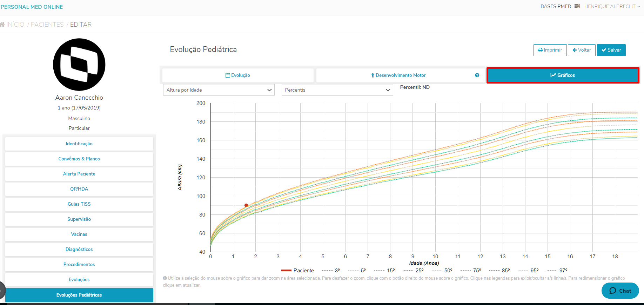Toggle the 5º percentile legend line

(x=357, y=271)
